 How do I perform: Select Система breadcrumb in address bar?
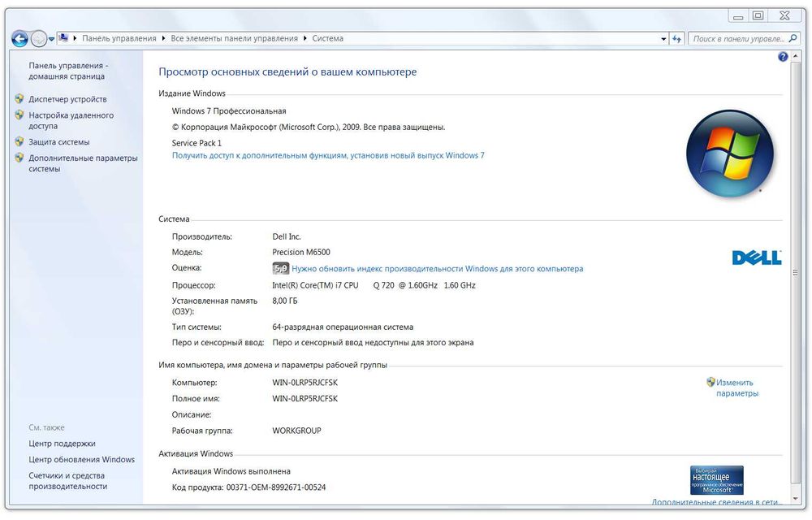pyautogui.click(x=327, y=38)
